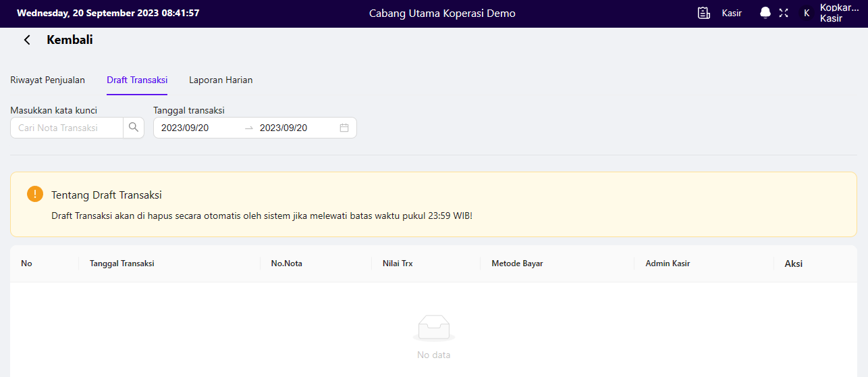868x377 pixels.
Task: Select the Draft Transaksi tab
Action: pyautogui.click(x=137, y=80)
